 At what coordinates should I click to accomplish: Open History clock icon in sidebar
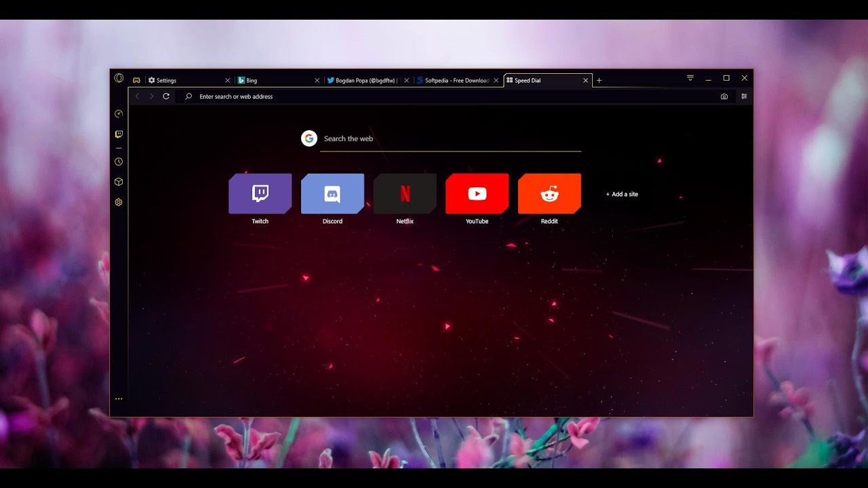(119, 161)
